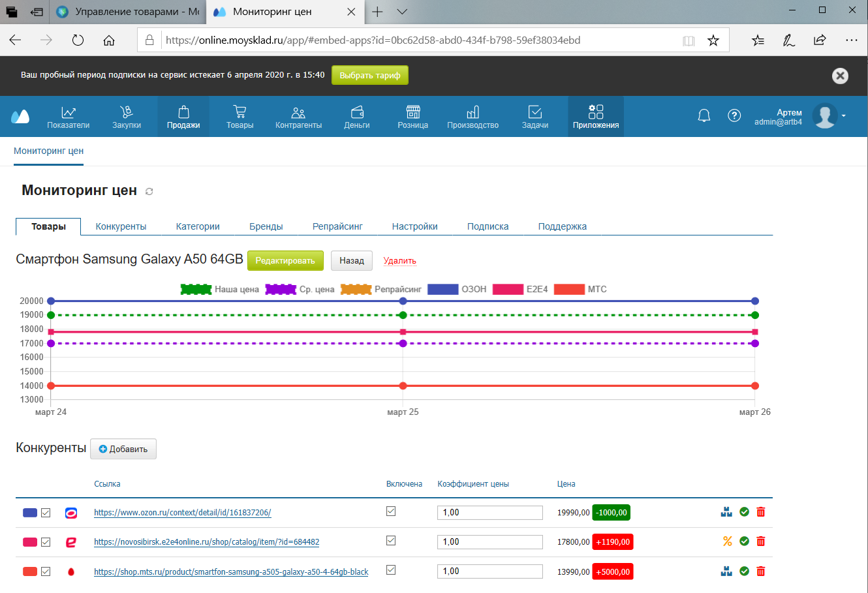The height and width of the screenshot is (593, 868).
Task: Add page to favorites star icon
Action: [713, 40]
